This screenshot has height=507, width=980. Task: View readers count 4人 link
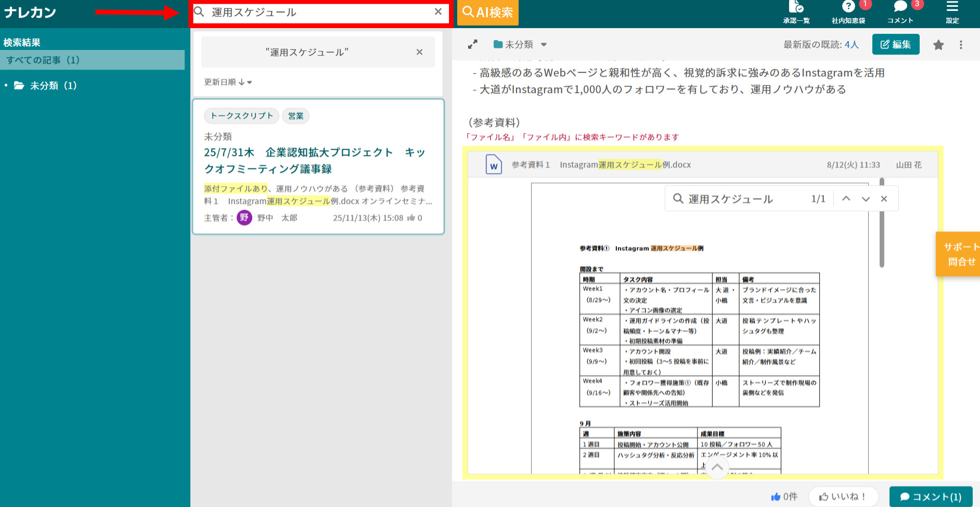[852, 45]
